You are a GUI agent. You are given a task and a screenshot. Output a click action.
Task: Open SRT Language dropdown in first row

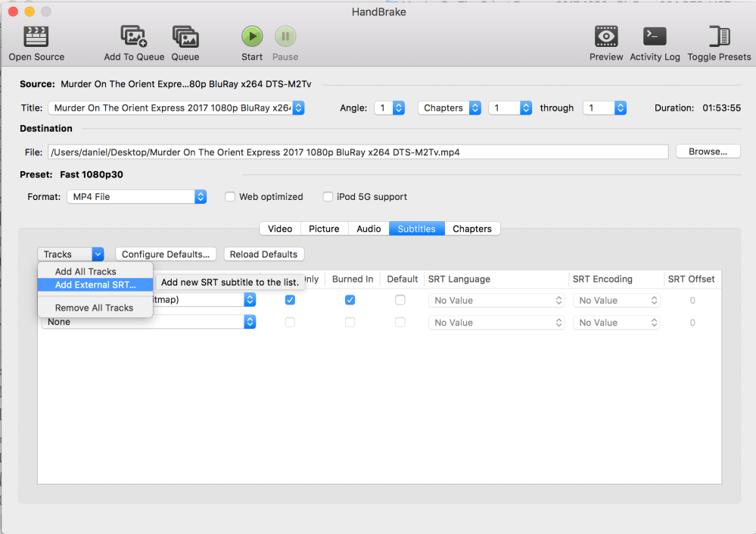coord(496,301)
